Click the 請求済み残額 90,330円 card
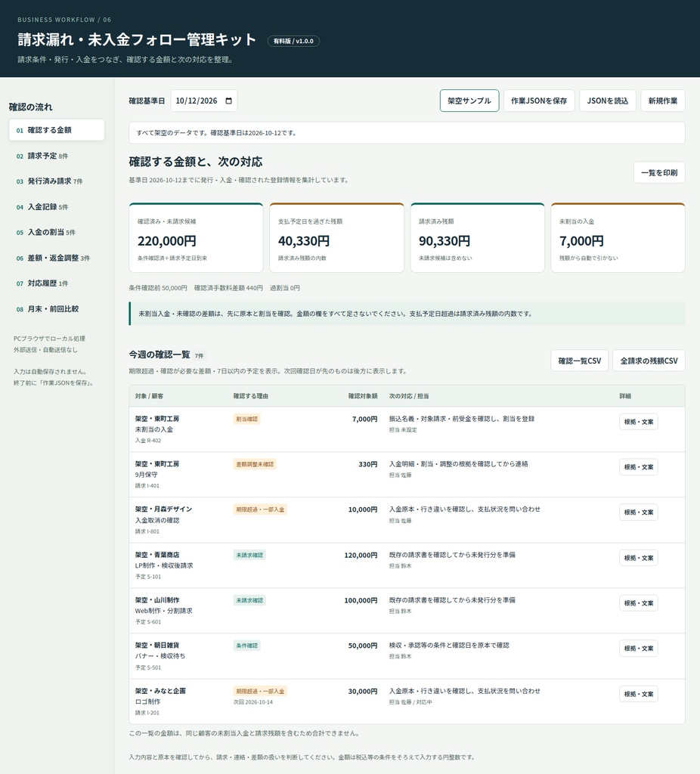The image size is (700, 774). (x=477, y=237)
